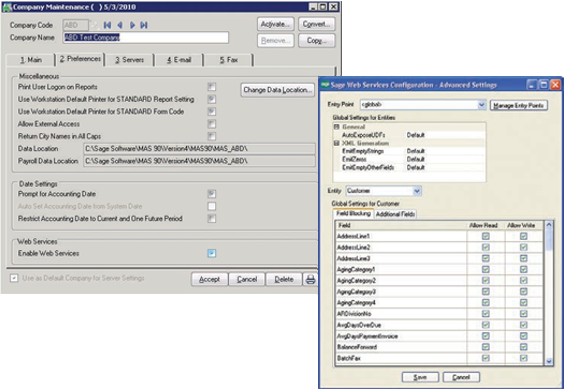The image size is (565, 390).
Task: Click the Activate button
Action: (276, 24)
